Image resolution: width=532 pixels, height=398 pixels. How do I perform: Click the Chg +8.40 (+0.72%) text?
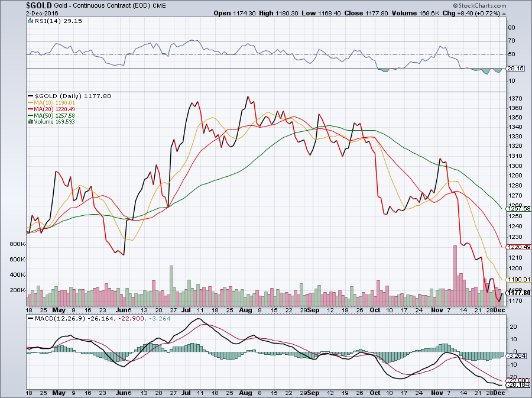tap(472, 13)
